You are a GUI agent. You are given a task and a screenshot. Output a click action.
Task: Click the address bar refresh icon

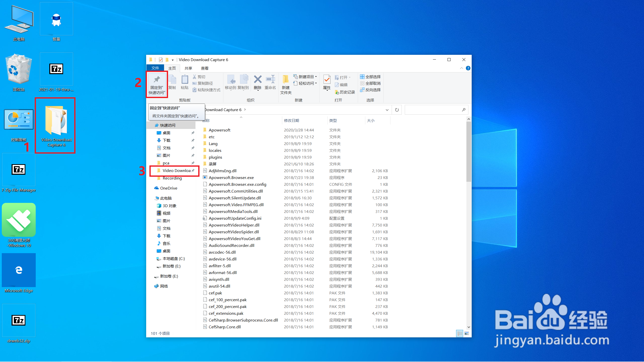pos(397,110)
